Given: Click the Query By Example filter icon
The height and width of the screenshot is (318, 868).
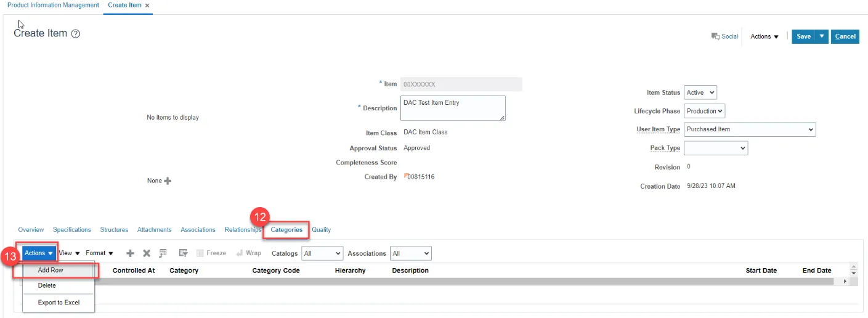Looking at the screenshot, I should point(183,253).
